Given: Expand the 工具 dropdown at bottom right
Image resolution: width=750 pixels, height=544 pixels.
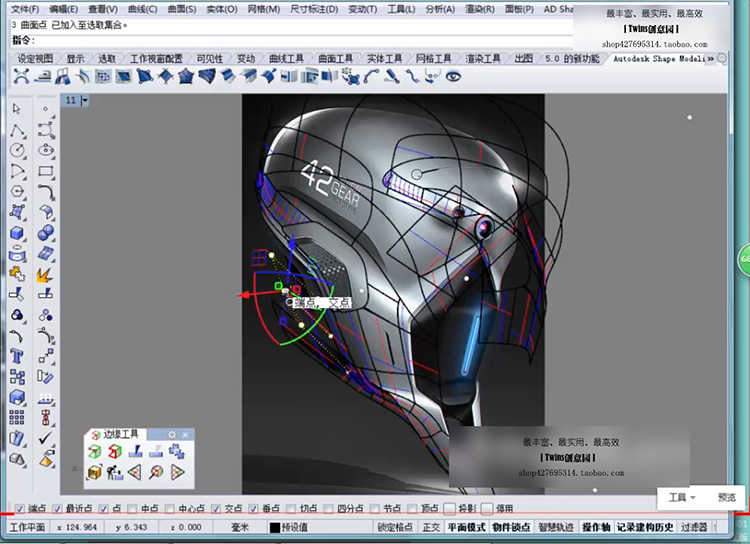Looking at the screenshot, I should 683,497.
